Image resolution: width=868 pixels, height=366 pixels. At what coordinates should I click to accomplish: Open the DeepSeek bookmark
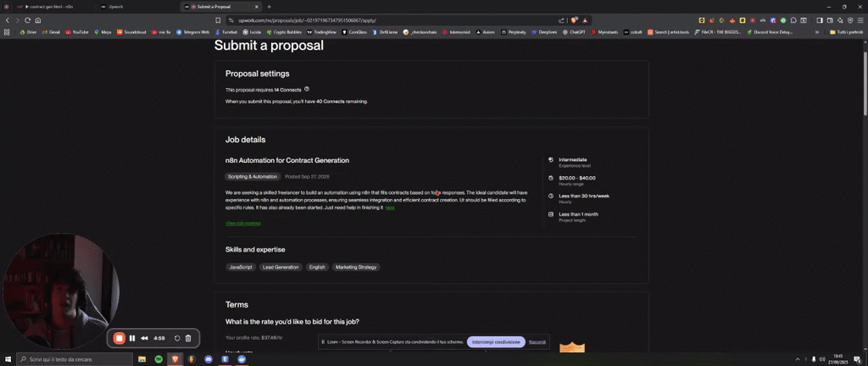pyautogui.click(x=545, y=32)
